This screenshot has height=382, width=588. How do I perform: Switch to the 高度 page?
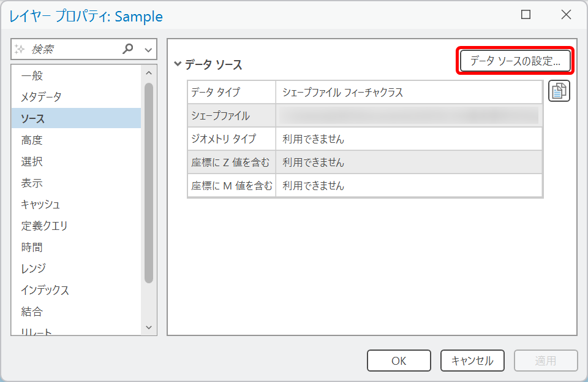pyautogui.click(x=32, y=140)
